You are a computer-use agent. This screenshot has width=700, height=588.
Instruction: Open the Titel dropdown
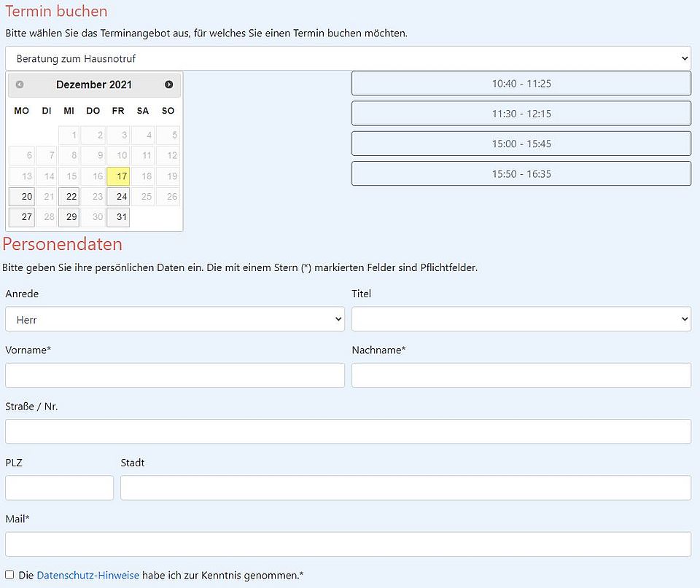click(x=521, y=319)
